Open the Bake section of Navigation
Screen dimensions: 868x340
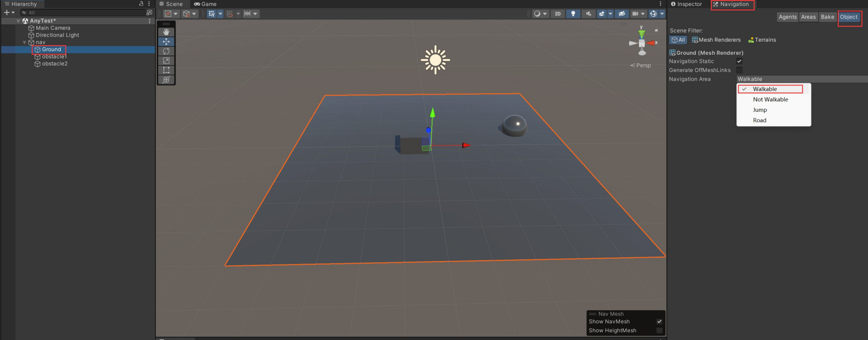pos(827,17)
